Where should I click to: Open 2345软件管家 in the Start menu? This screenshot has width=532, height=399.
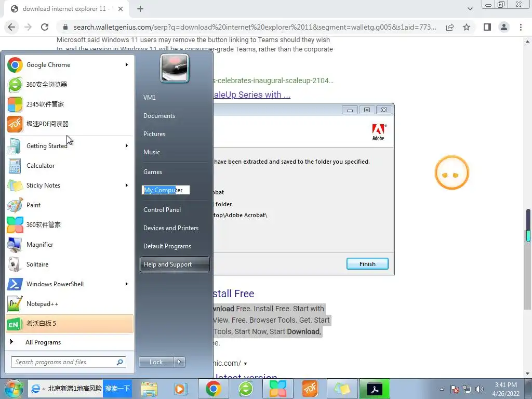(x=70, y=104)
